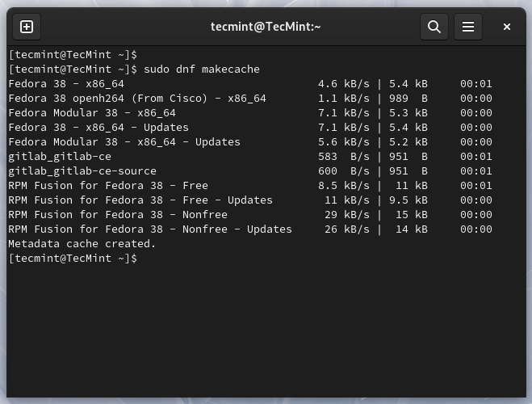
Task: Select the 'Fedora 38 - x86_64' repository line
Action: point(66,83)
